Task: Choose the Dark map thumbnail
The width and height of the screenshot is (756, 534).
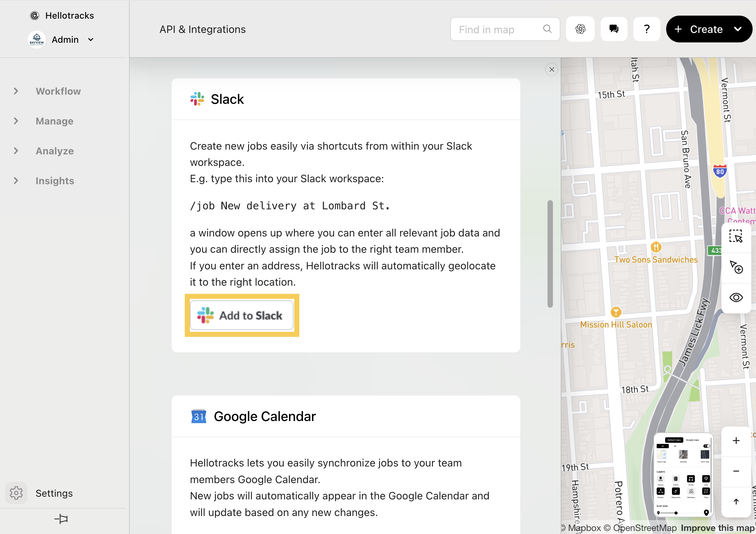Action: (705, 454)
